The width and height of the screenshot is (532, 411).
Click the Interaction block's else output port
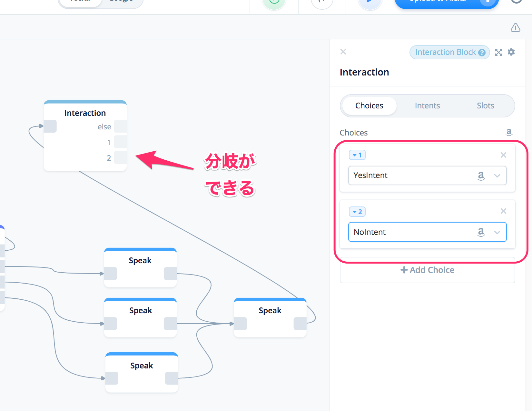pyautogui.click(x=120, y=126)
